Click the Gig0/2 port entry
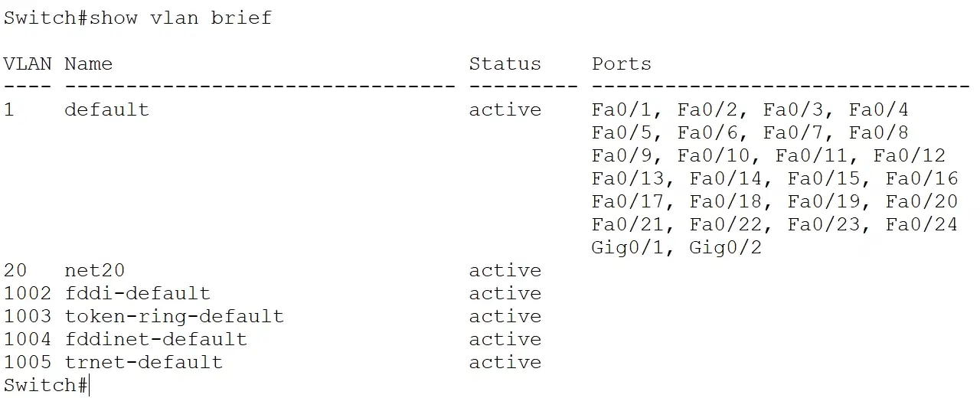980x398 pixels. coord(726,247)
